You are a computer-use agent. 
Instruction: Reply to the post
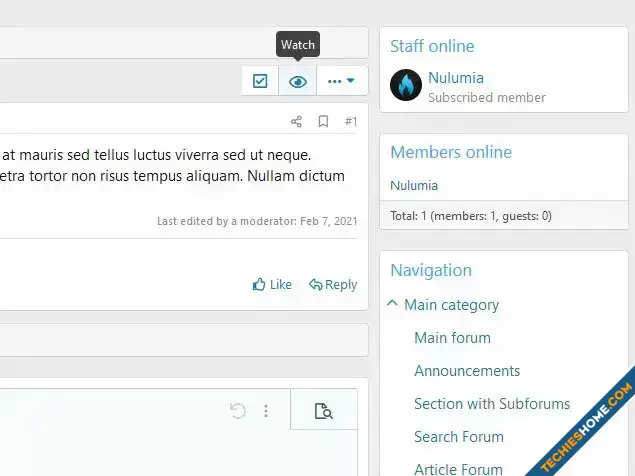(x=333, y=284)
